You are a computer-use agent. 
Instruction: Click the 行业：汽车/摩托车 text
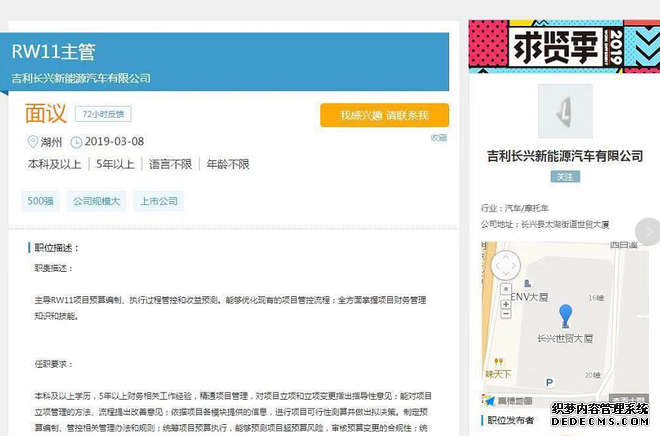(515, 208)
